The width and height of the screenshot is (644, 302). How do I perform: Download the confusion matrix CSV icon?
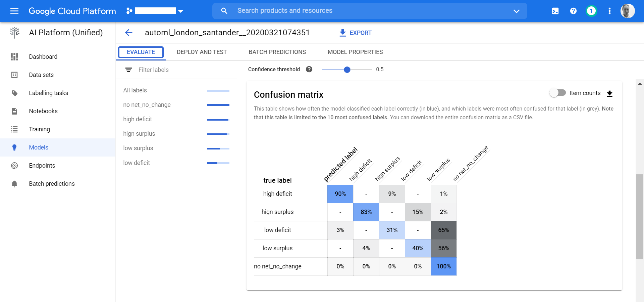click(610, 93)
